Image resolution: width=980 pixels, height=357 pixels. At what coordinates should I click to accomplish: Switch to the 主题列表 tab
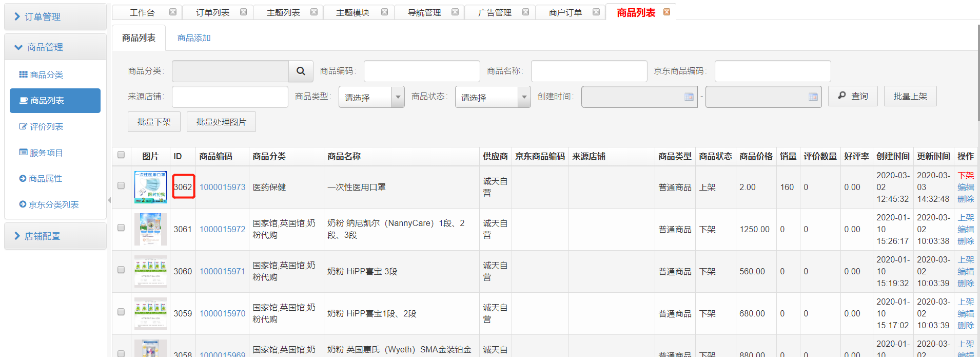pyautogui.click(x=283, y=12)
